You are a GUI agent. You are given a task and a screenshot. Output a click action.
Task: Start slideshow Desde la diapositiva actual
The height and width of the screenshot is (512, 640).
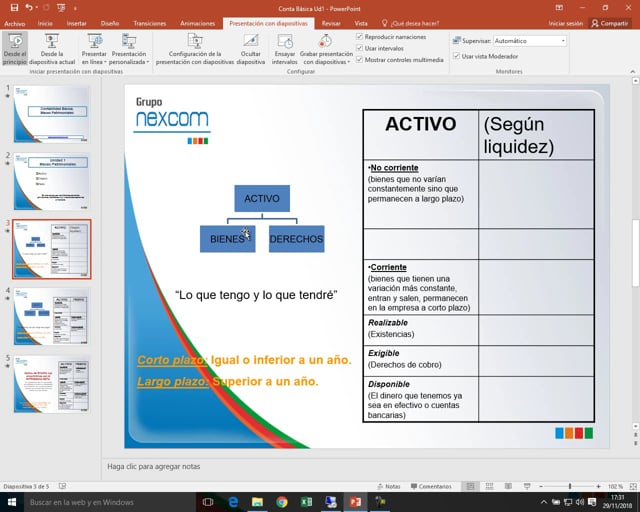[52, 49]
